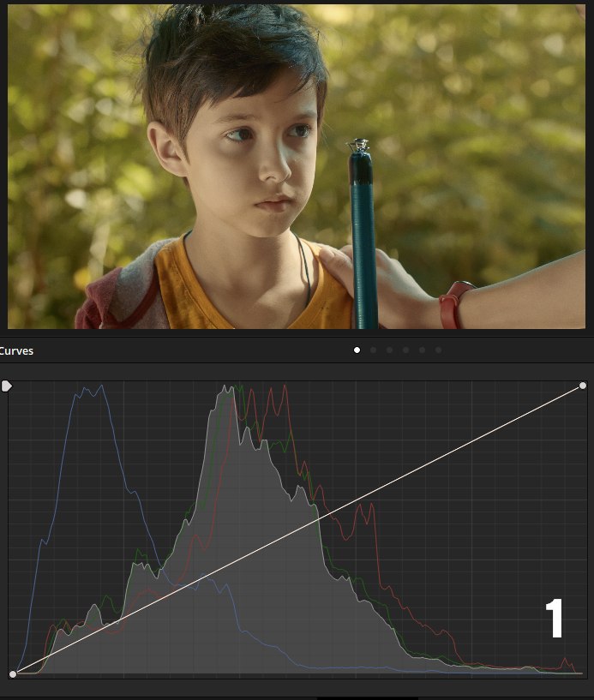The height and width of the screenshot is (700, 594).
Task: Select the white point at curve's upper end
Action: coord(582,386)
